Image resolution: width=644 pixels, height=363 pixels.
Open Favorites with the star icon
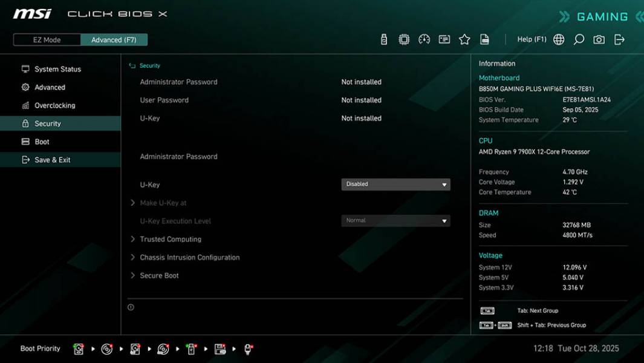click(x=464, y=39)
